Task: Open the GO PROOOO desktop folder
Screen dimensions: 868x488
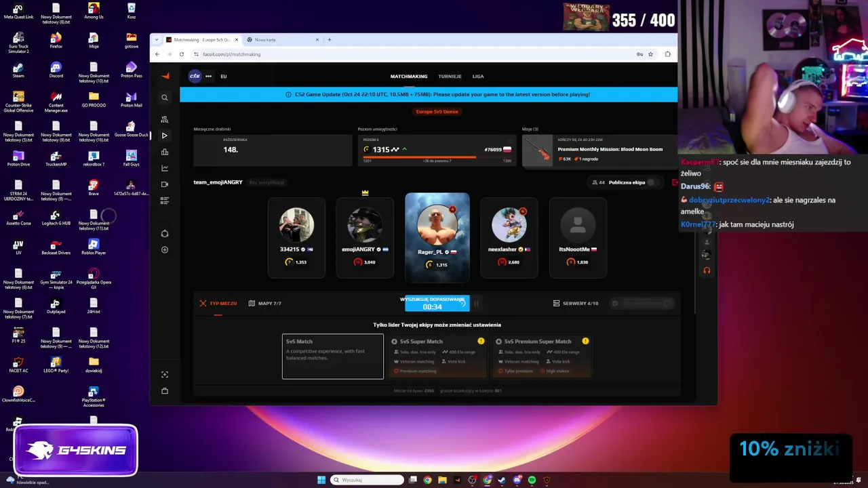Action: (x=94, y=99)
